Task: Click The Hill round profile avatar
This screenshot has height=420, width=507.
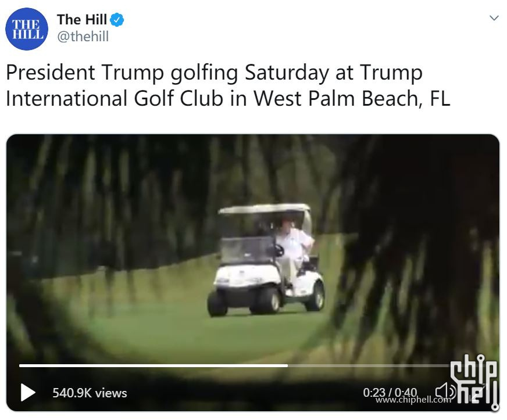Action: pos(27,29)
